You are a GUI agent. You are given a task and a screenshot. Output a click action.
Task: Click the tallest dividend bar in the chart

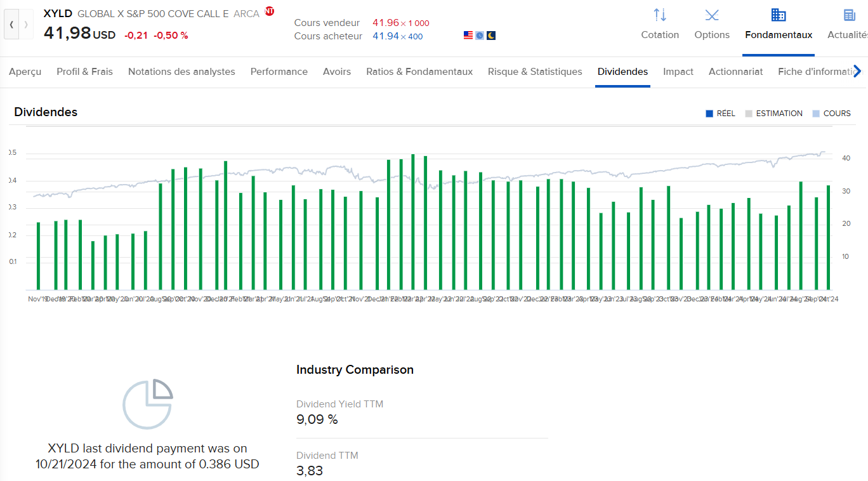click(413, 222)
